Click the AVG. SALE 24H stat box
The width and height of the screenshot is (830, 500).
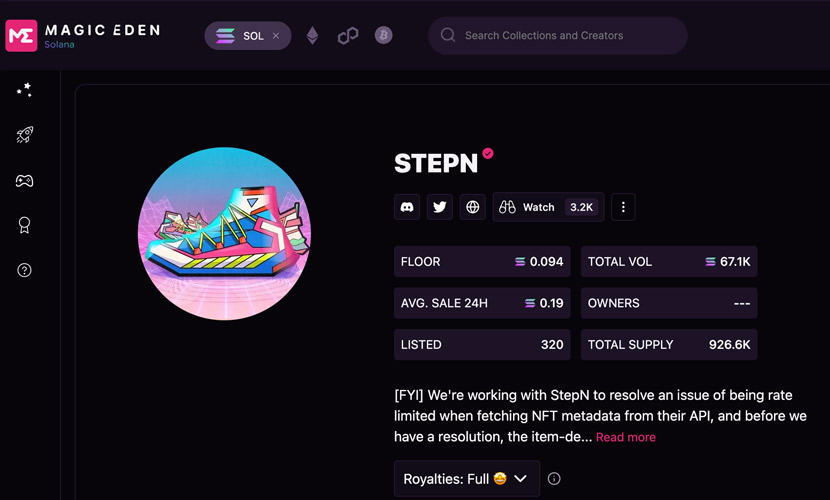pos(482,303)
